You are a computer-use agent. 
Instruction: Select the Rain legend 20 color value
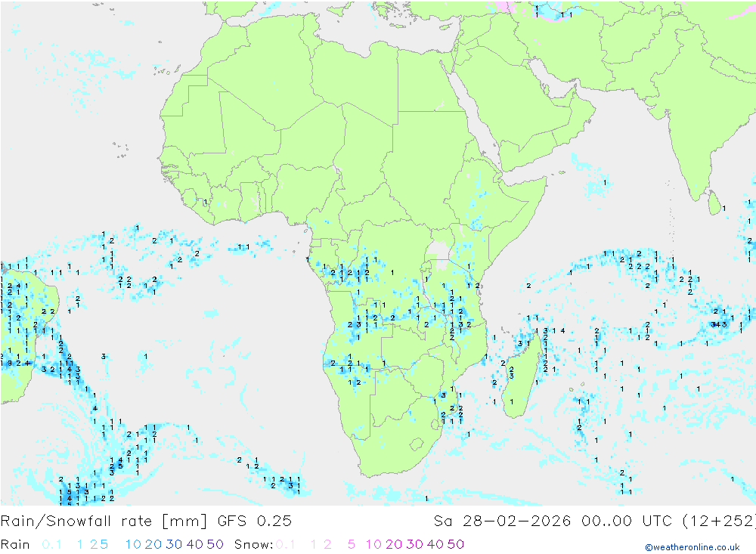coord(153,544)
